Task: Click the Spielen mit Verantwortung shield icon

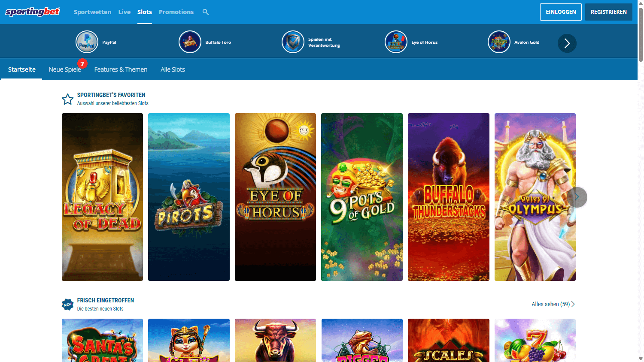Action: [x=293, y=42]
